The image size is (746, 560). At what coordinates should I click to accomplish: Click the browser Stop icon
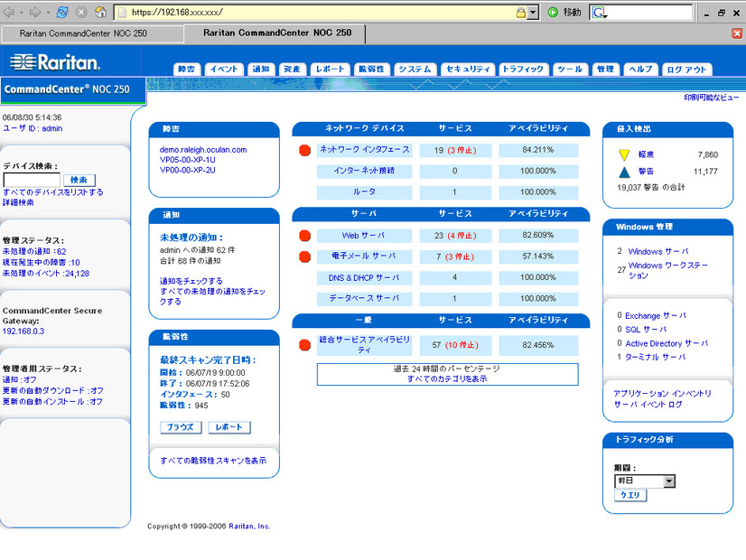tap(81, 13)
